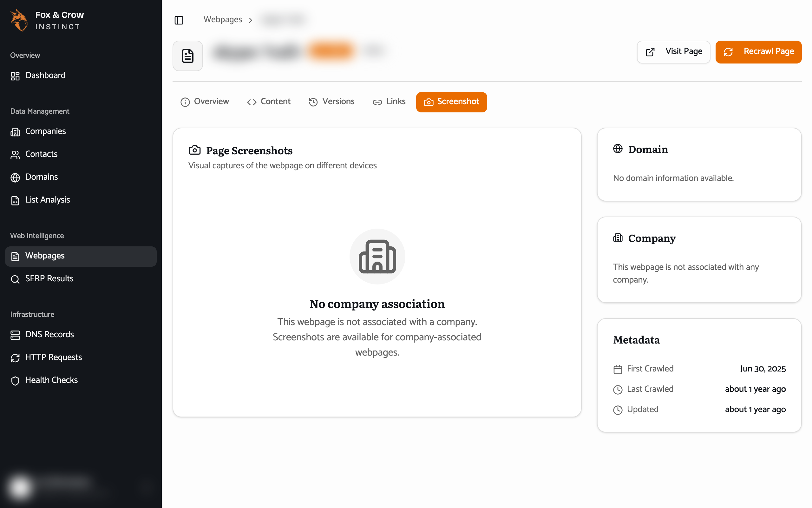Image resolution: width=812 pixels, height=508 pixels.
Task: Click the DNS Records server icon
Action: [15, 335]
